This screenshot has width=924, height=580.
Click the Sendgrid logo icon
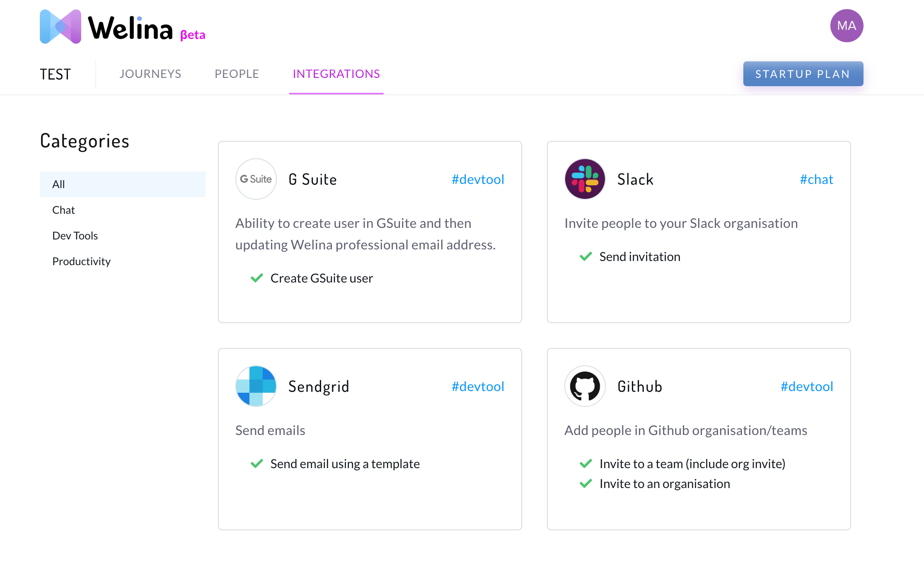[x=256, y=386]
